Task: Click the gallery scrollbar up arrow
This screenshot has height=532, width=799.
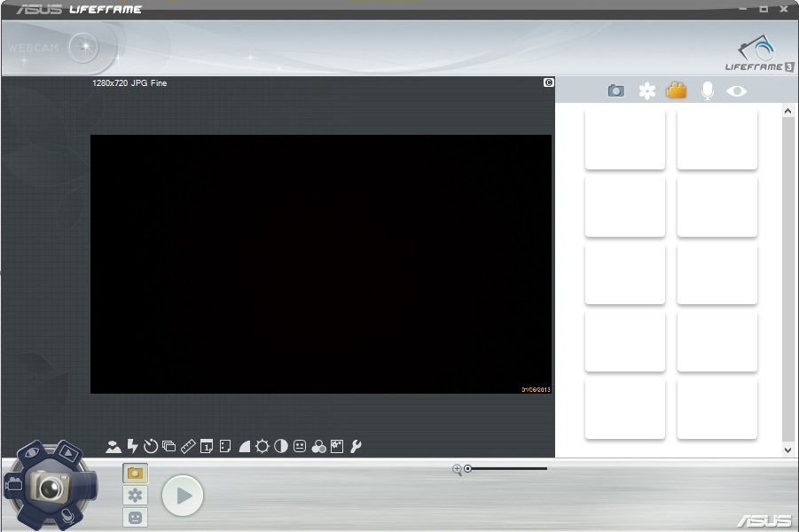Action: [787, 111]
